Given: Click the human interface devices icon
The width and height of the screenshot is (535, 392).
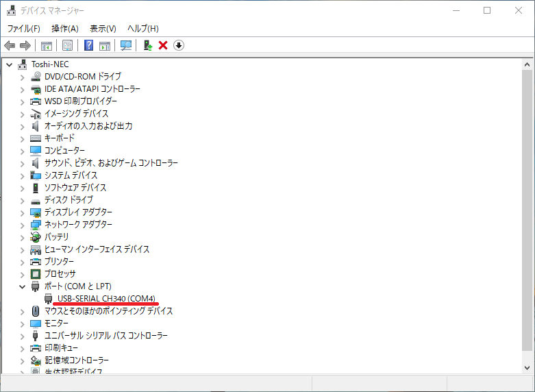Looking at the screenshot, I should pyautogui.click(x=36, y=249).
